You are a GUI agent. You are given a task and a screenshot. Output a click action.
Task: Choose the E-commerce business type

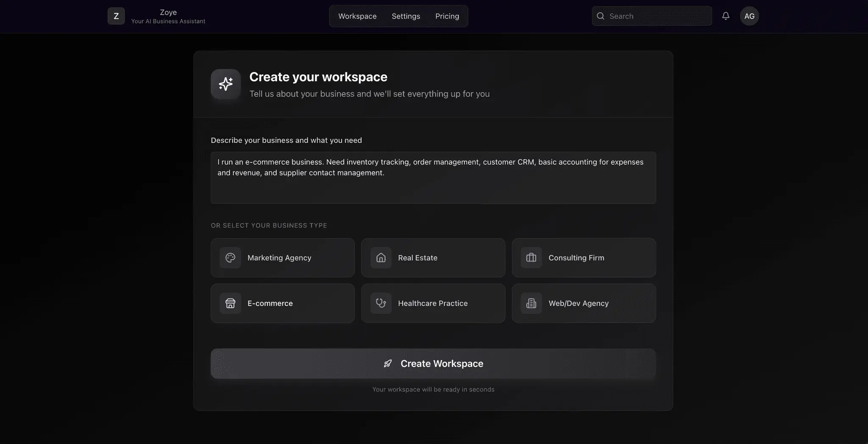[x=283, y=303]
